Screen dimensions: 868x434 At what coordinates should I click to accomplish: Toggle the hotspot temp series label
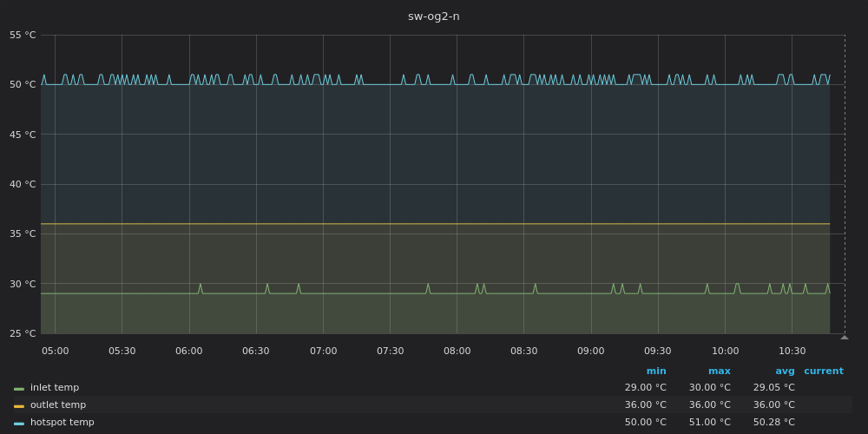coord(62,422)
